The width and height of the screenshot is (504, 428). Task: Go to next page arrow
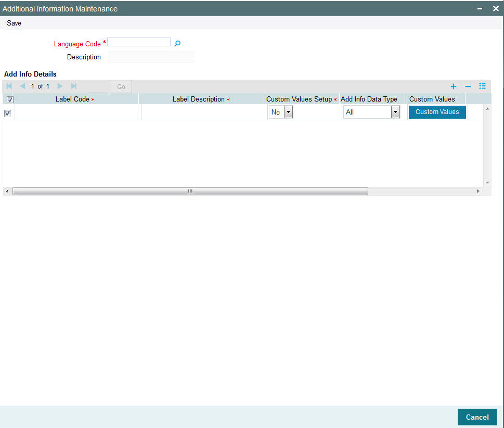point(60,86)
